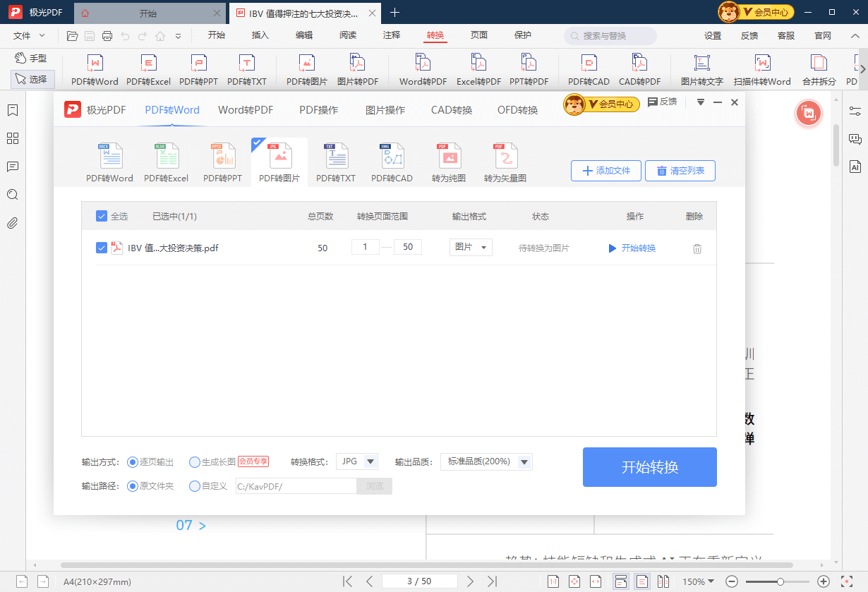Screen dimensions: 868x592
Task: Expand quick access toolbar customize arrow
Action: [x=179, y=36]
